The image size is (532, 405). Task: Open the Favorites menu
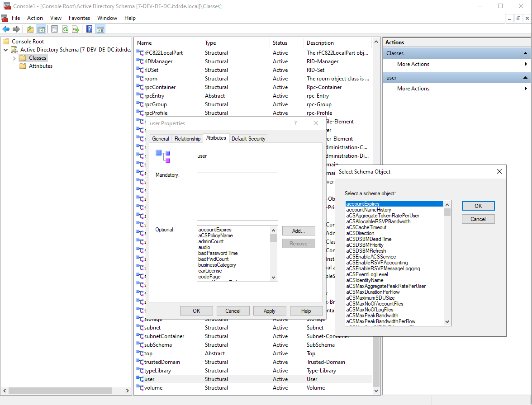click(x=80, y=18)
